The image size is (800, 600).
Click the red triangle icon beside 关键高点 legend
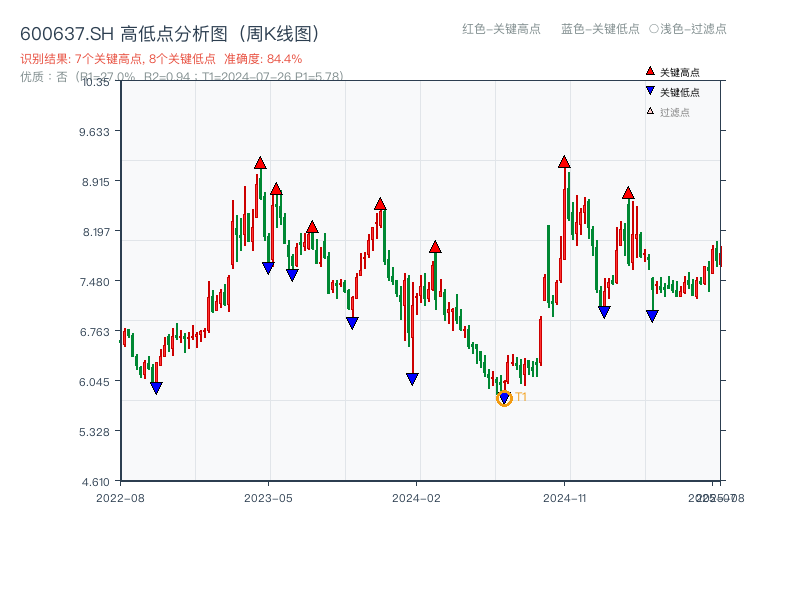[x=648, y=70]
